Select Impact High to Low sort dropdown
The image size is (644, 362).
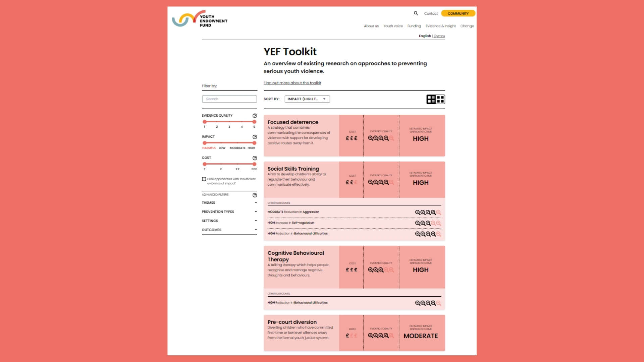tap(307, 99)
